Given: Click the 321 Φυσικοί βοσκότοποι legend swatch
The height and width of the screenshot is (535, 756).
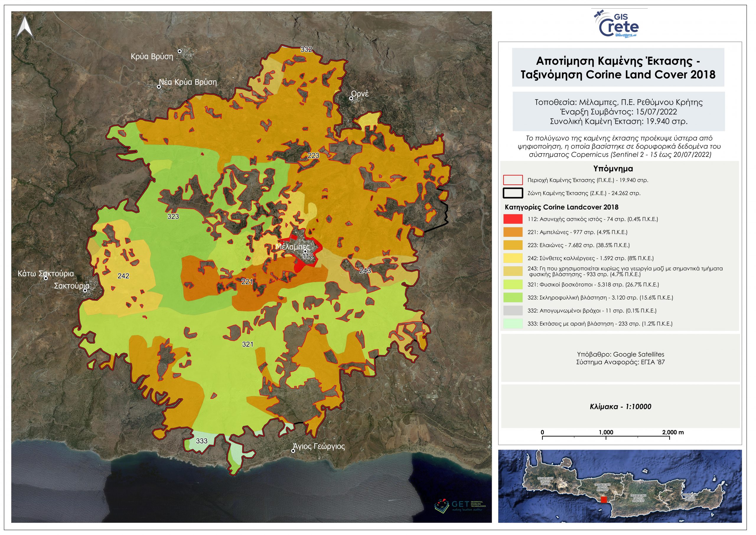Looking at the screenshot, I should point(513,284).
